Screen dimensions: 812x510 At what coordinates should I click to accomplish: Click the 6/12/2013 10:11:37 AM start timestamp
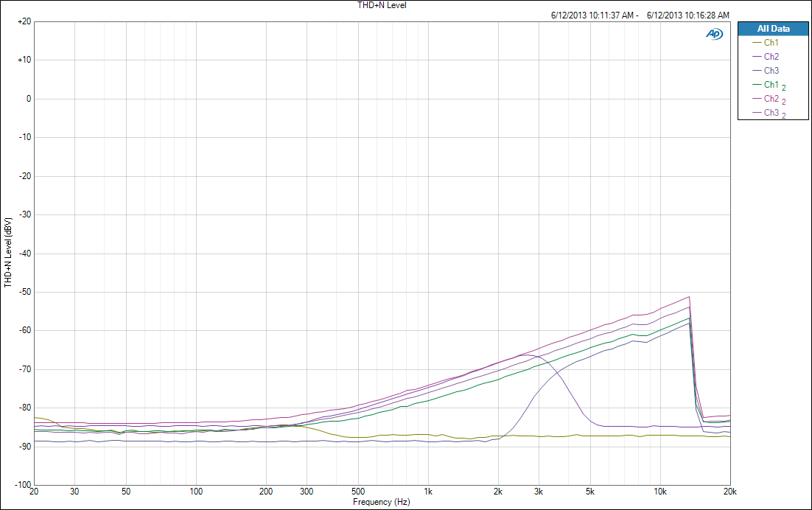point(592,15)
